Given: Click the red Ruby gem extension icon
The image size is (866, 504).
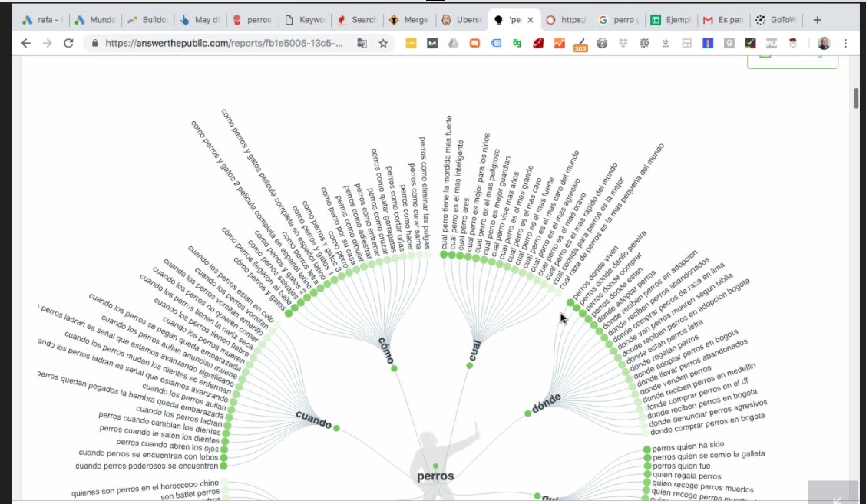Looking at the screenshot, I should [x=537, y=44].
